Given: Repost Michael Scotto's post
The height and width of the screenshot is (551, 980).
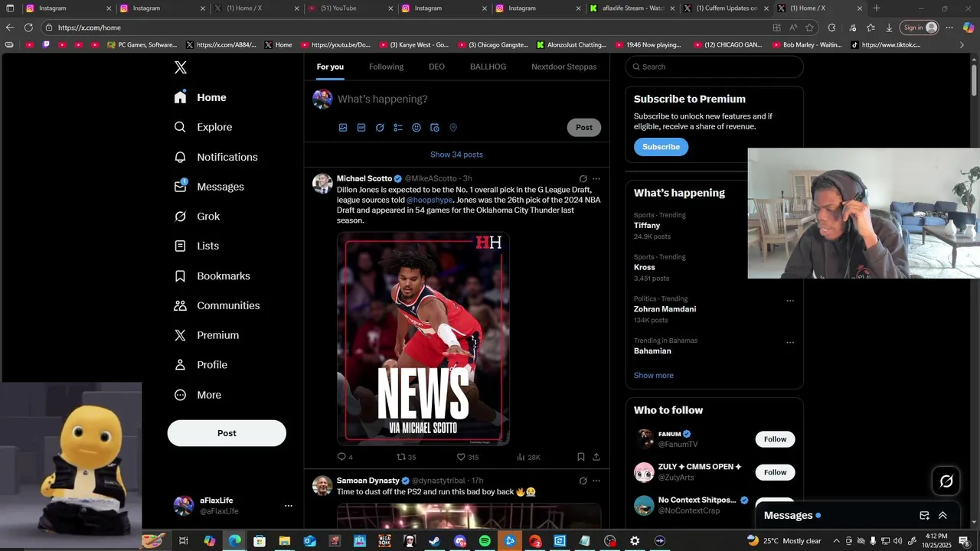Looking at the screenshot, I should (x=406, y=457).
